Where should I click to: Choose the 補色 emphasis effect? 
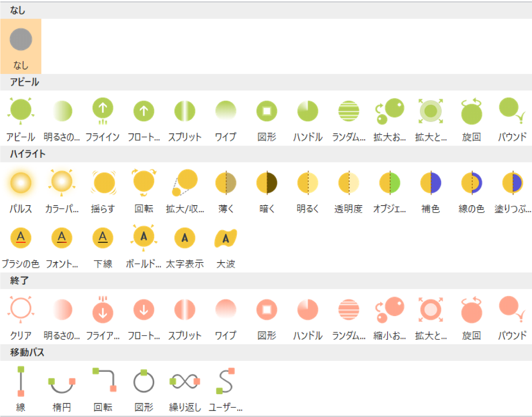(x=430, y=182)
